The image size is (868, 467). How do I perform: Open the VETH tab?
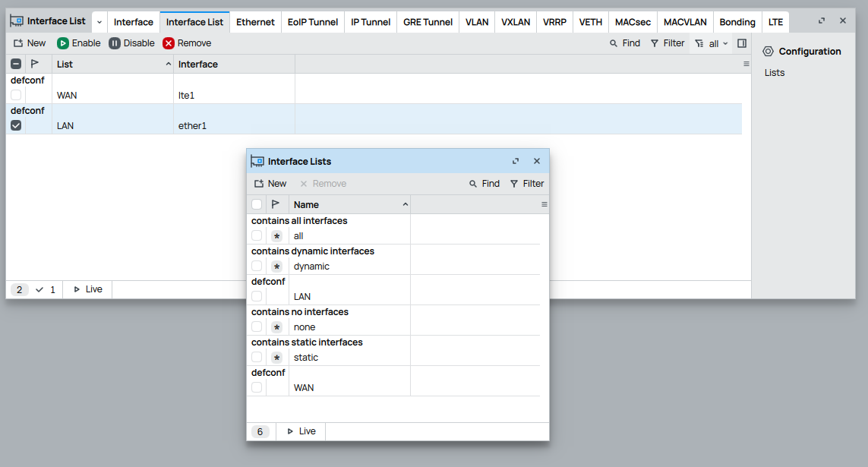pos(591,22)
